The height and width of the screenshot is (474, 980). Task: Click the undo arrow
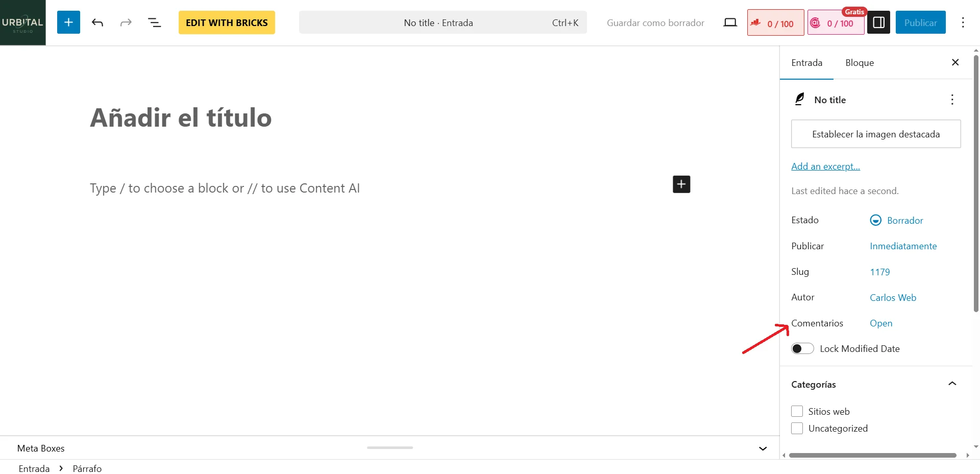(97, 22)
